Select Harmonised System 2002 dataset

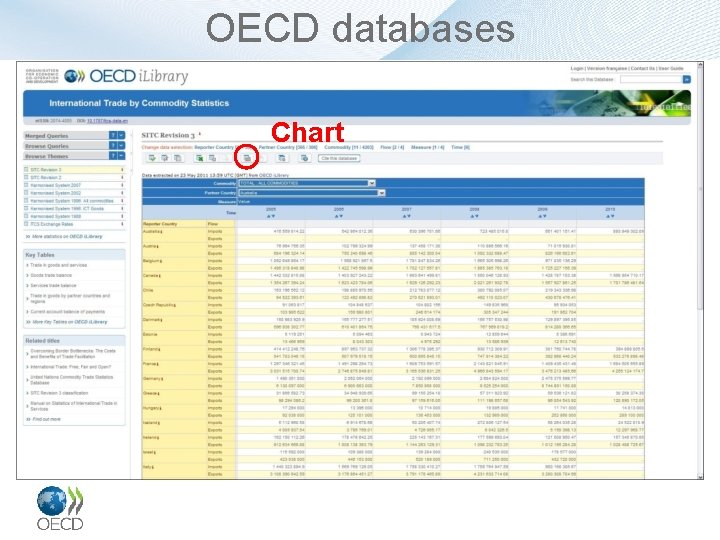point(56,193)
